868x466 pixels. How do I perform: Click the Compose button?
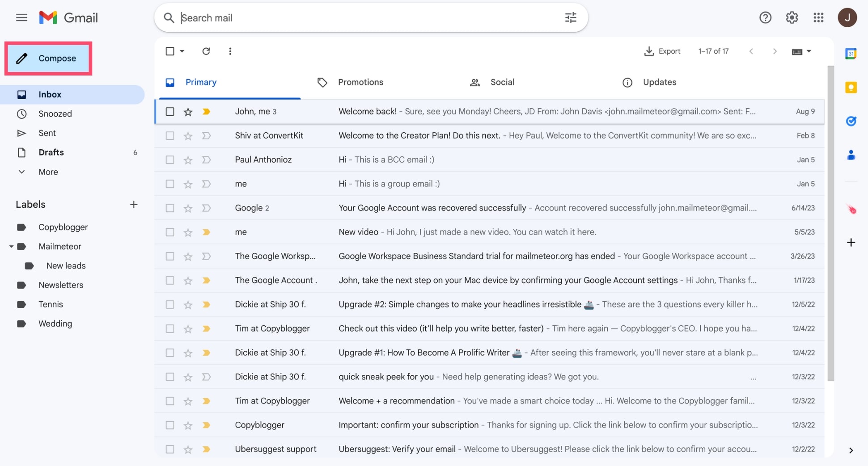coord(49,59)
